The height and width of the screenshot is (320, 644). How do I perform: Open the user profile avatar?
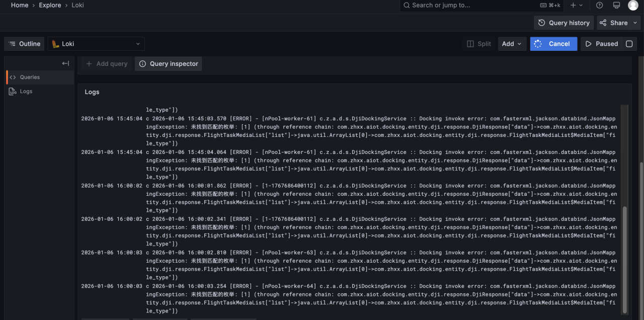(633, 5)
